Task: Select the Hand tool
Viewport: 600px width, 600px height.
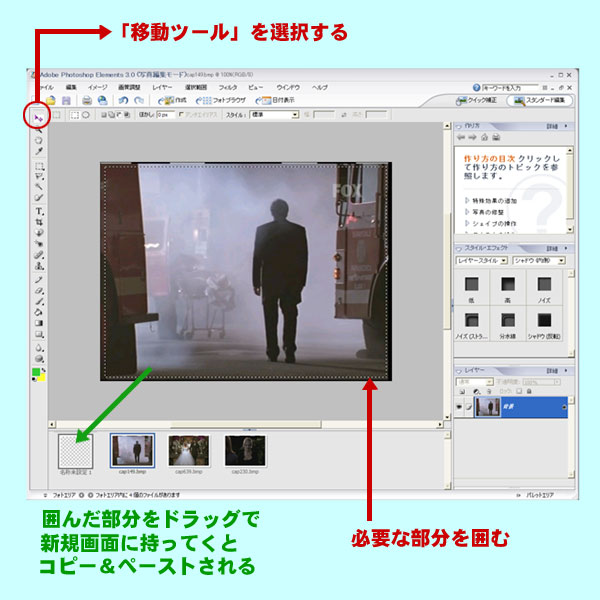Action: point(39,140)
